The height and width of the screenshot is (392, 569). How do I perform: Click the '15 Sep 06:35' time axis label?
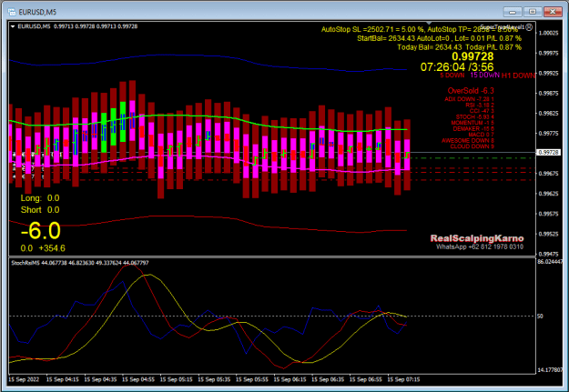pyautogui.click(x=328, y=379)
